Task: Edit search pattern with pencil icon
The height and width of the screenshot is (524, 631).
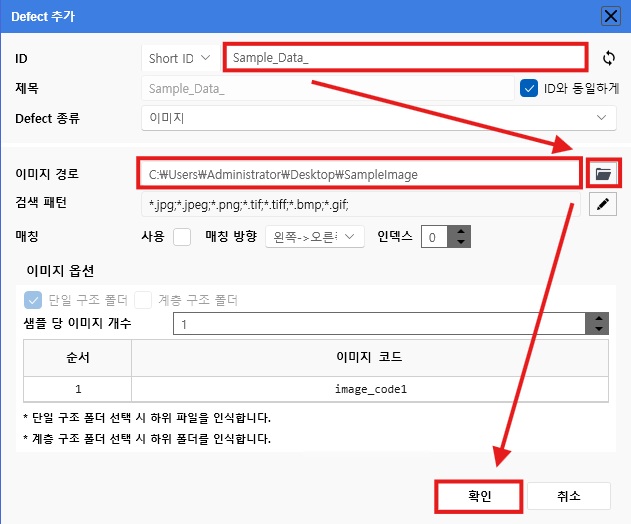Action: tap(602, 204)
